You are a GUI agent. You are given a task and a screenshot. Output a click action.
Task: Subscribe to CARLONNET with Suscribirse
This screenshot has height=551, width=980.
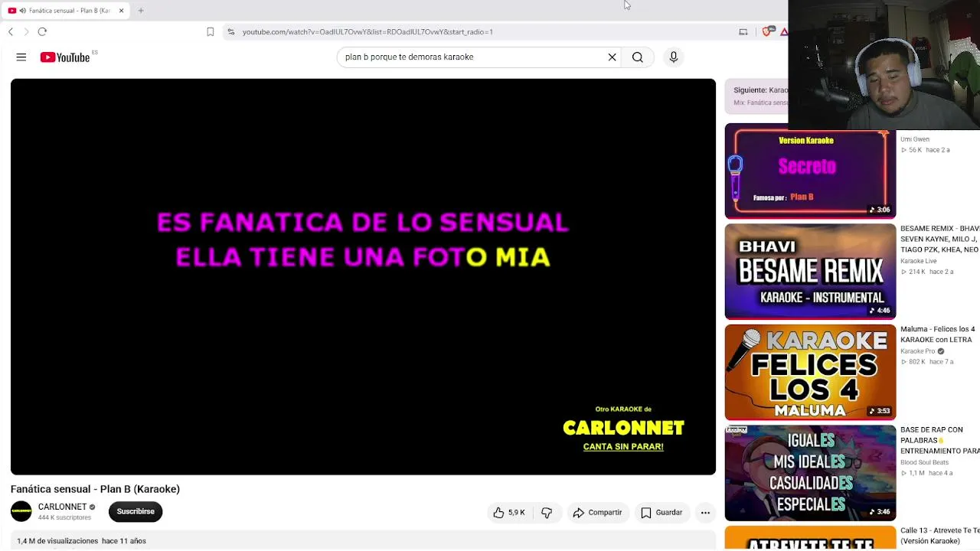136,512
